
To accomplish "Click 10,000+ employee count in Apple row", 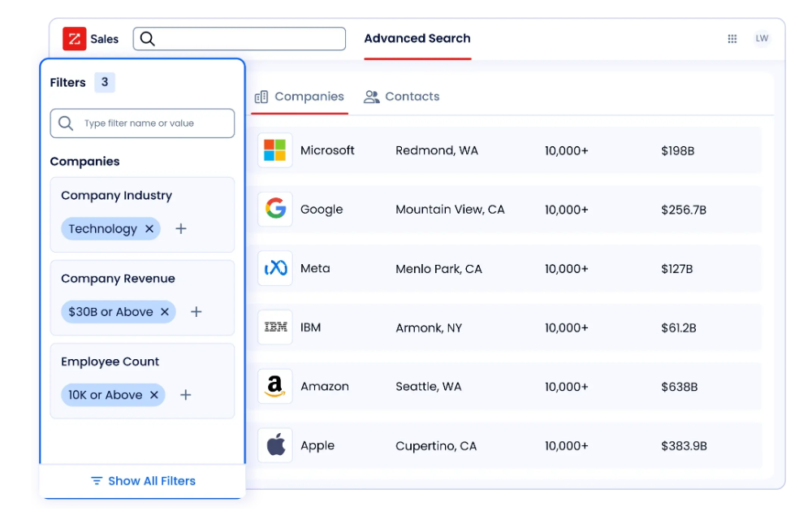I will click(x=567, y=446).
